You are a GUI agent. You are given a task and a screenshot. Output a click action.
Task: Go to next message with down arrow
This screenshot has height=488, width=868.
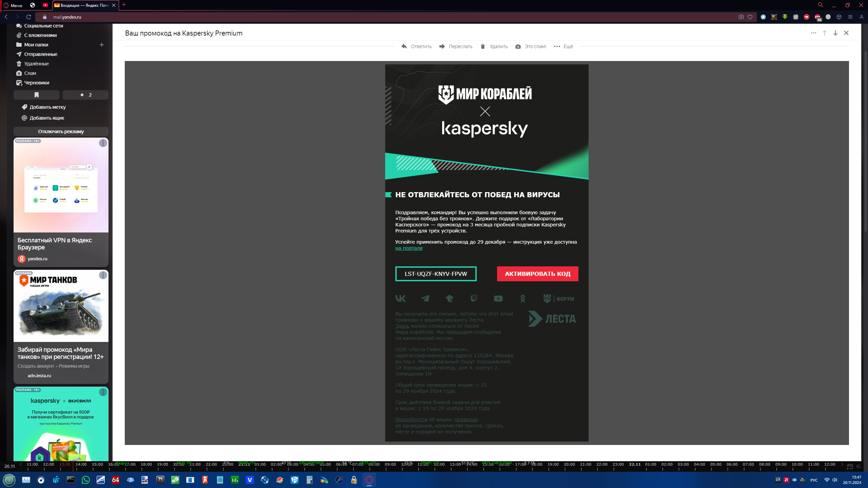pyautogui.click(x=835, y=33)
